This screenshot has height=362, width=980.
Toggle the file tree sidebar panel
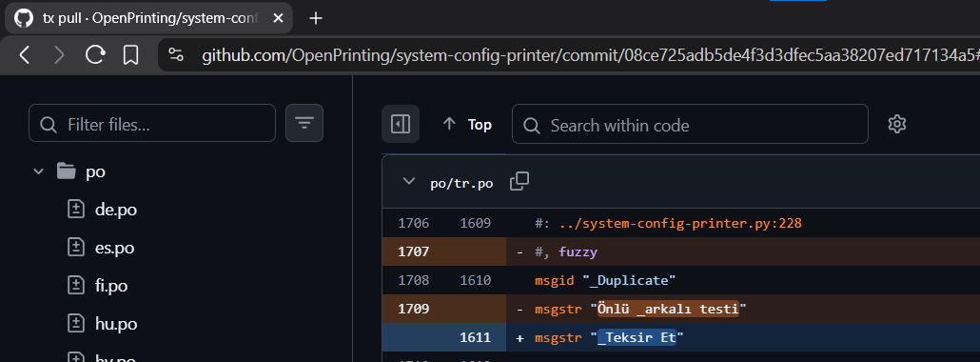[401, 124]
